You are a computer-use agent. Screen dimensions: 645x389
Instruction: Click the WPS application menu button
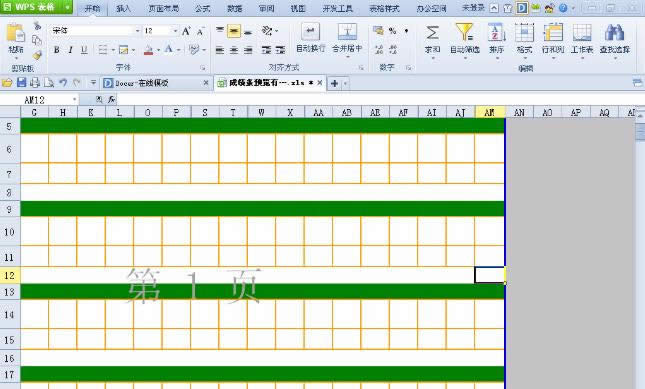(x=36, y=7)
